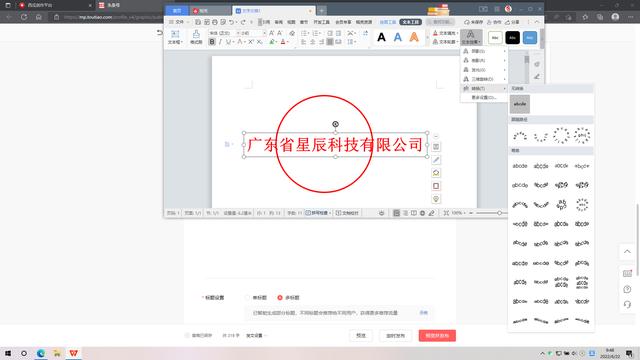Pick the arch-up follow path thumbnail
Image resolution: width=640 pixels, height=360 pixels.
pyautogui.click(x=520, y=136)
